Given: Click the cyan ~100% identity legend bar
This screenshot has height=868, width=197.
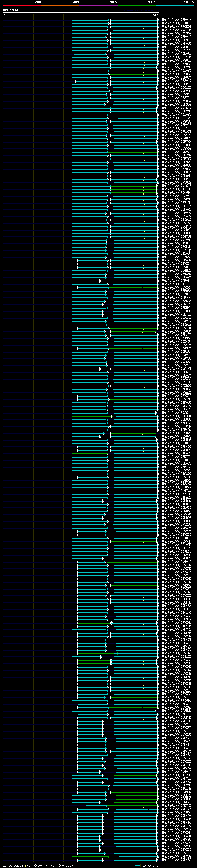Looking at the screenshot, I should tap(175, 6).
